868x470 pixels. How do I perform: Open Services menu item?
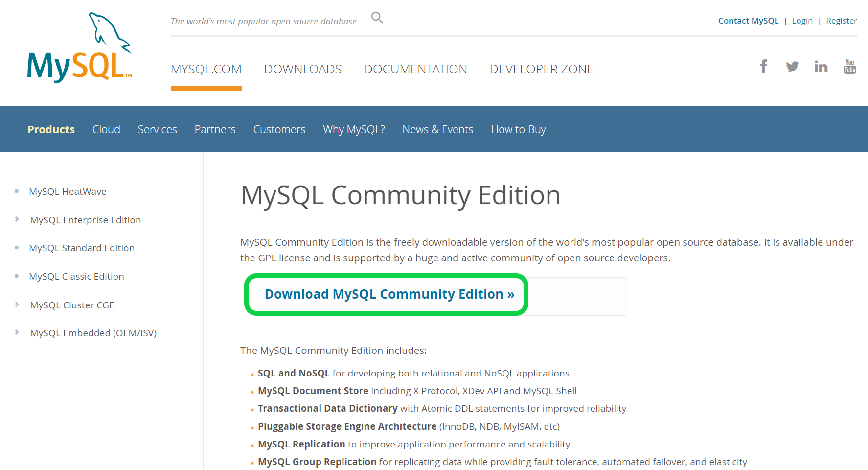click(x=158, y=129)
